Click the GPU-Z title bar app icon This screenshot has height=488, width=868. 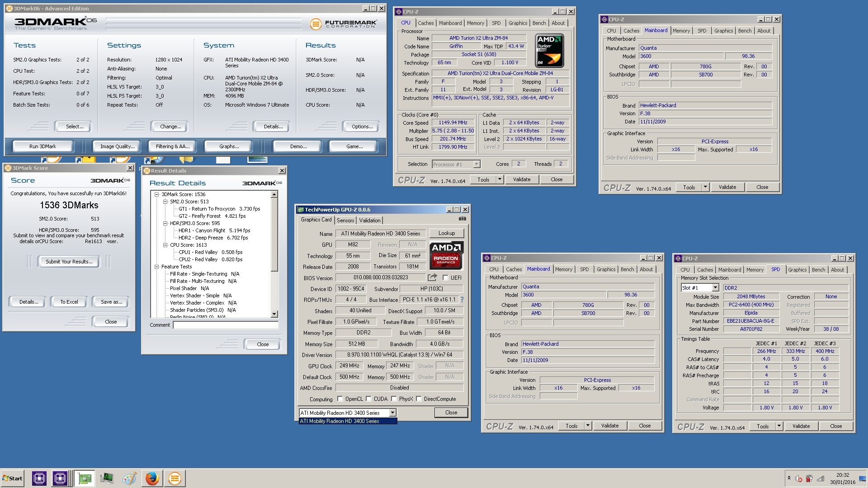click(x=301, y=210)
